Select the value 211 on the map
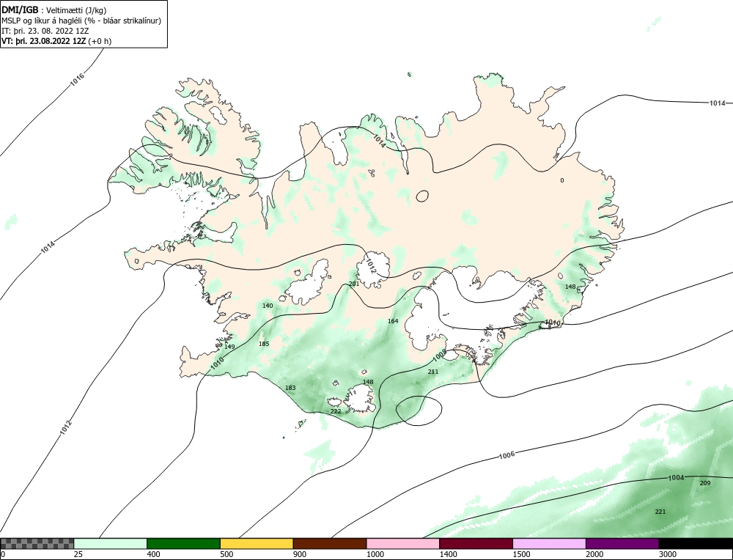 point(433,372)
